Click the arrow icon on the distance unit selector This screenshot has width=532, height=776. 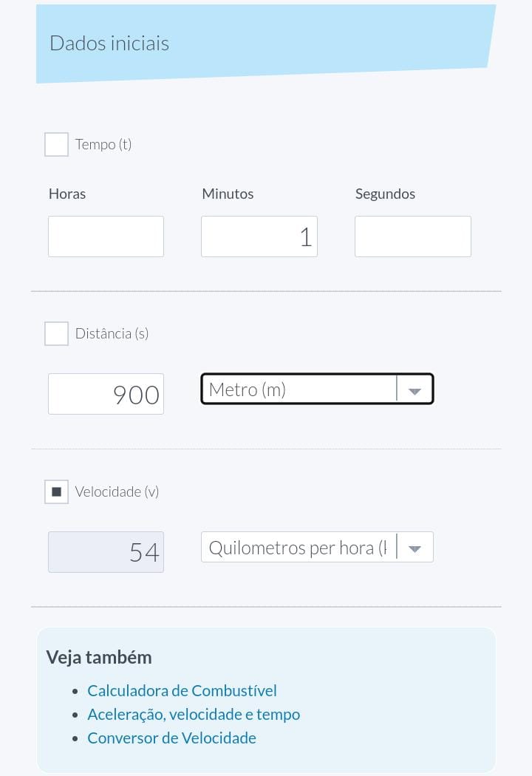pos(415,390)
